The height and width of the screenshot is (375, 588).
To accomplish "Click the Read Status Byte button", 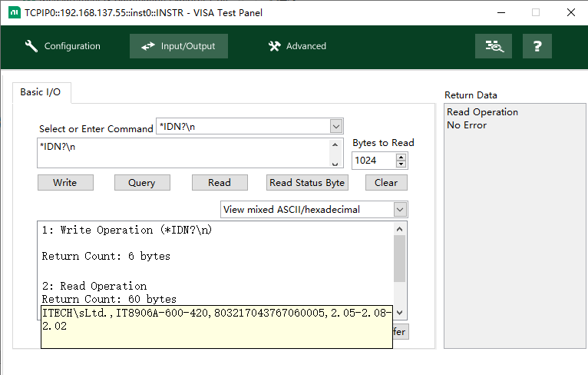I will pos(307,183).
